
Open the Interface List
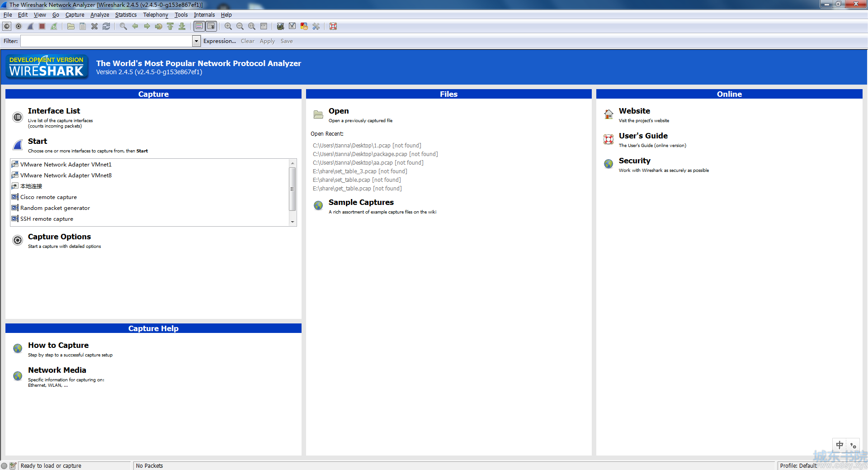(x=54, y=111)
